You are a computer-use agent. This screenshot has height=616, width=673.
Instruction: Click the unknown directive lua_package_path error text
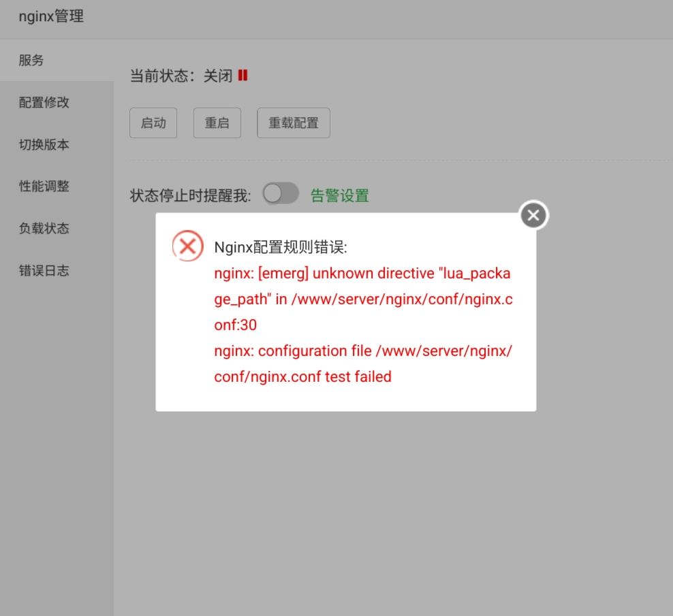pos(364,299)
